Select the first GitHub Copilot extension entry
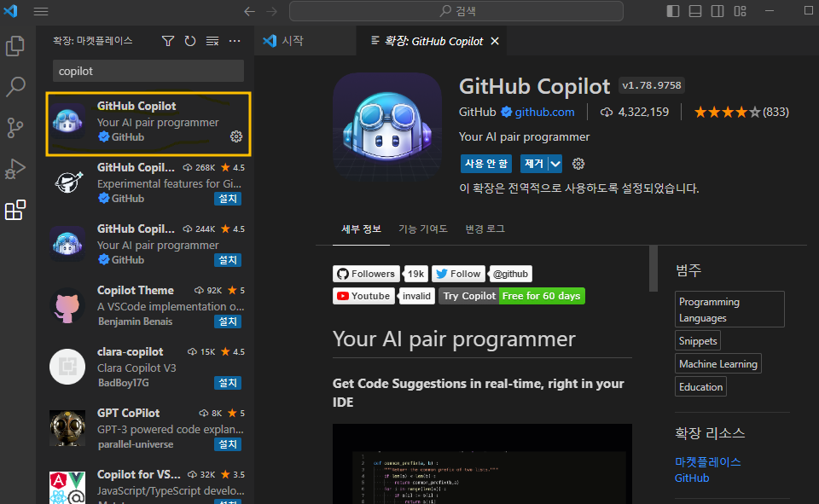 [148, 124]
